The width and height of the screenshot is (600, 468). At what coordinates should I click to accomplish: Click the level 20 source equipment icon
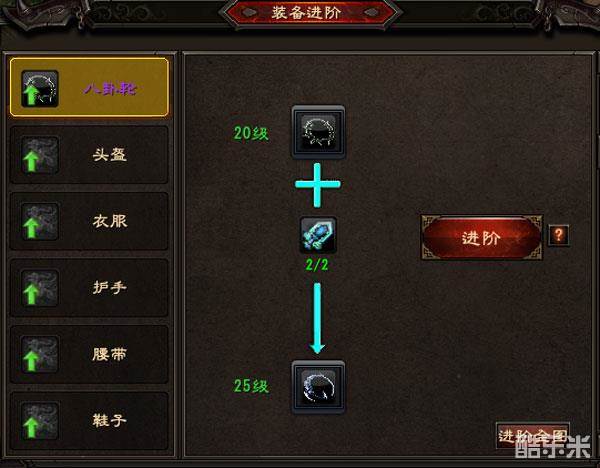318,132
